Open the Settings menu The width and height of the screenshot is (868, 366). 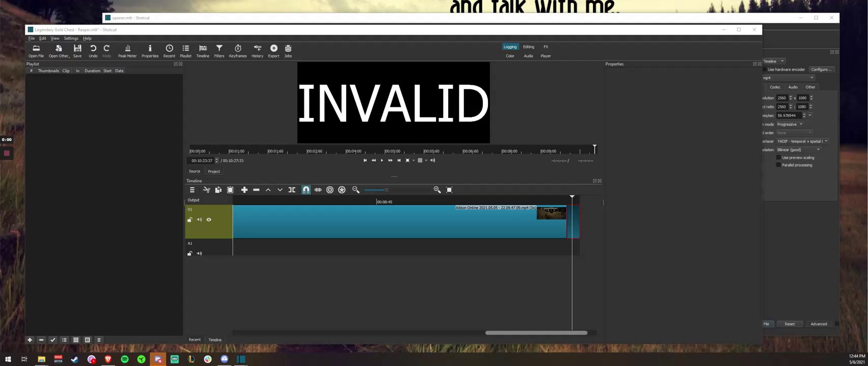coord(71,39)
